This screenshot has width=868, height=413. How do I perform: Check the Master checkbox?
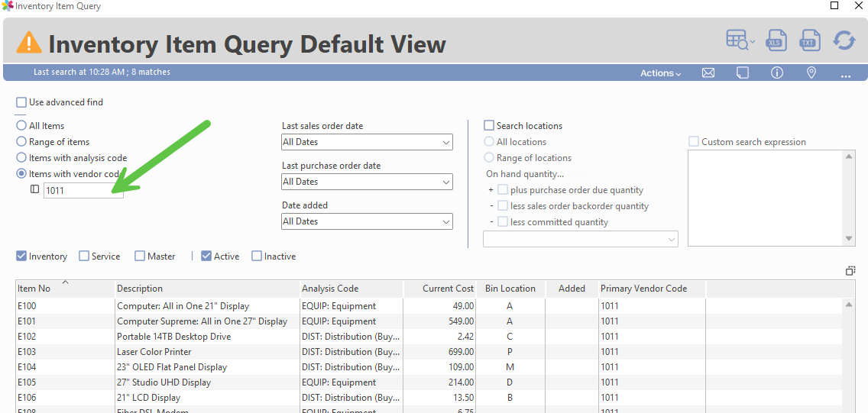click(x=140, y=257)
